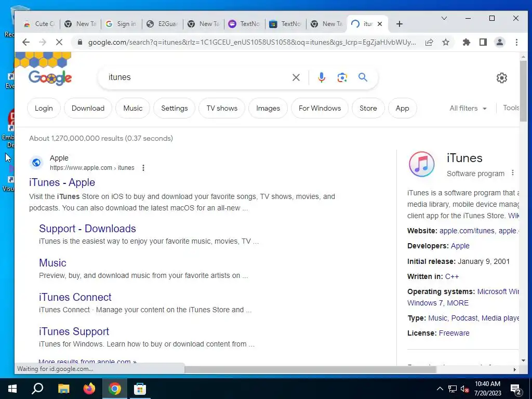Click the network tray icon

point(453,389)
